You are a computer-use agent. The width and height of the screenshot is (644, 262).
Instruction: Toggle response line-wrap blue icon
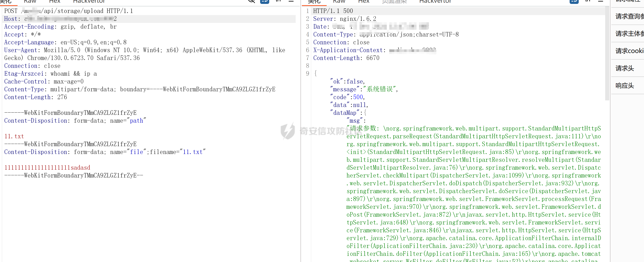click(574, 1)
